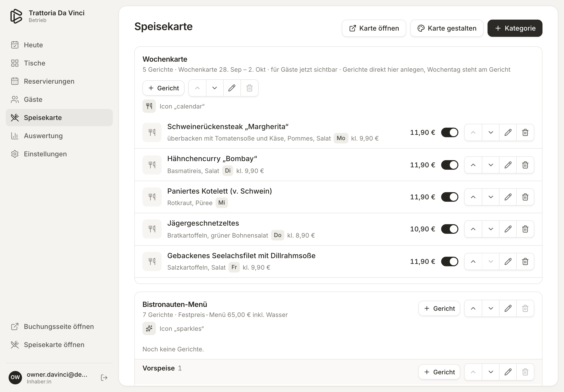Edit the Bistronauten-Menü category
Image resolution: width=564 pixels, height=392 pixels.
(508, 308)
